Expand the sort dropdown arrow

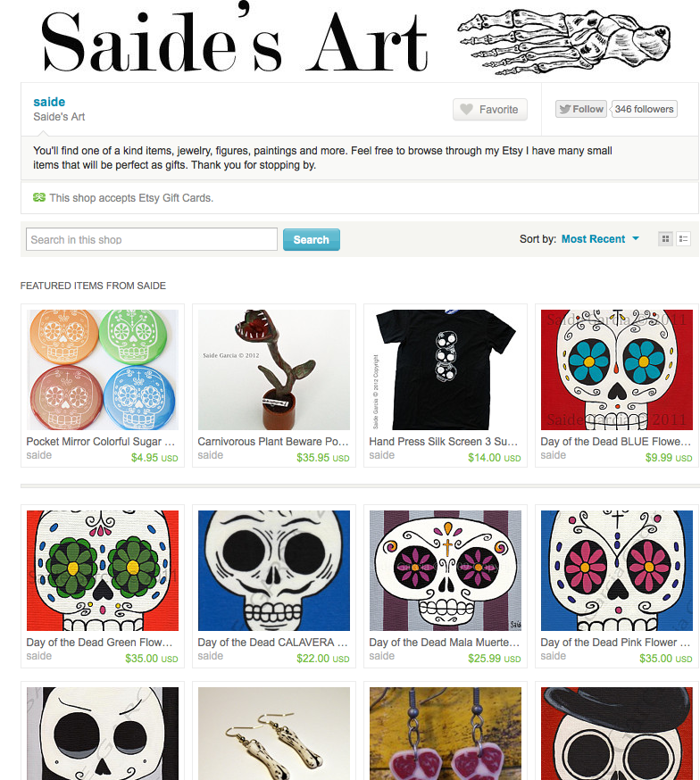(636, 239)
